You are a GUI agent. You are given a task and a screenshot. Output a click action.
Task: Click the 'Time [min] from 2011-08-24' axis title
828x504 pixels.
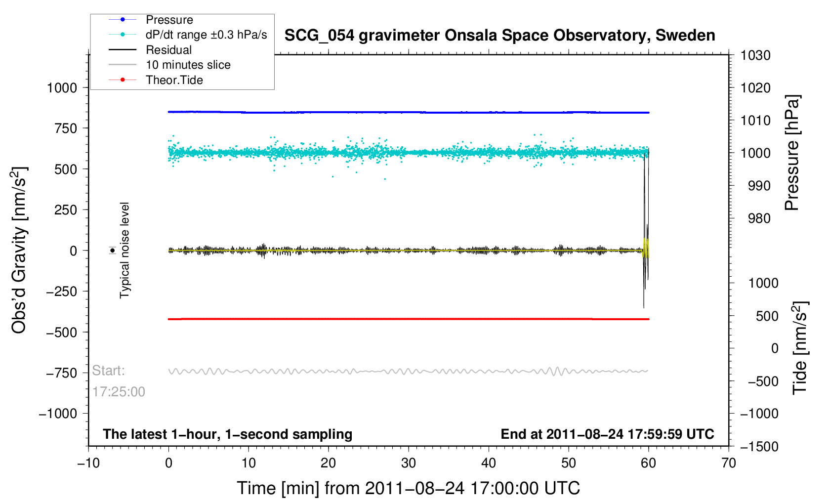[408, 488]
